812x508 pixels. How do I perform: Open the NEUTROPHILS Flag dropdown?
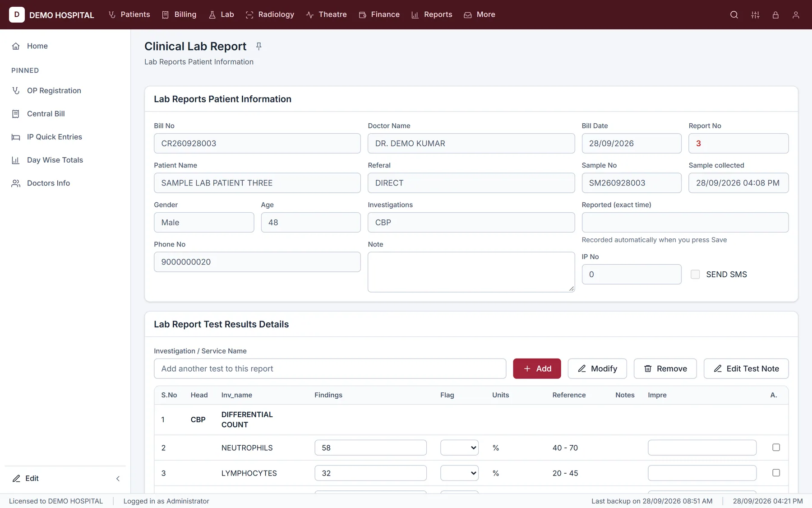pyautogui.click(x=459, y=447)
